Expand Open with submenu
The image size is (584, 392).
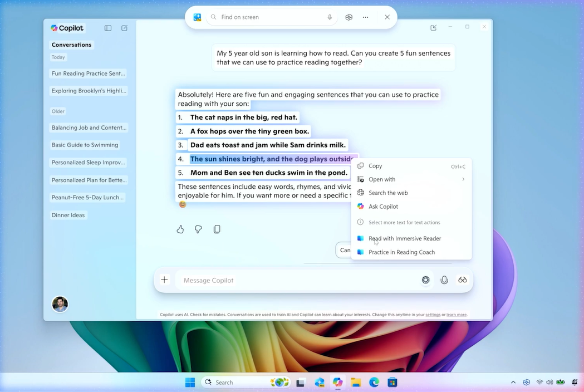[x=411, y=179]
